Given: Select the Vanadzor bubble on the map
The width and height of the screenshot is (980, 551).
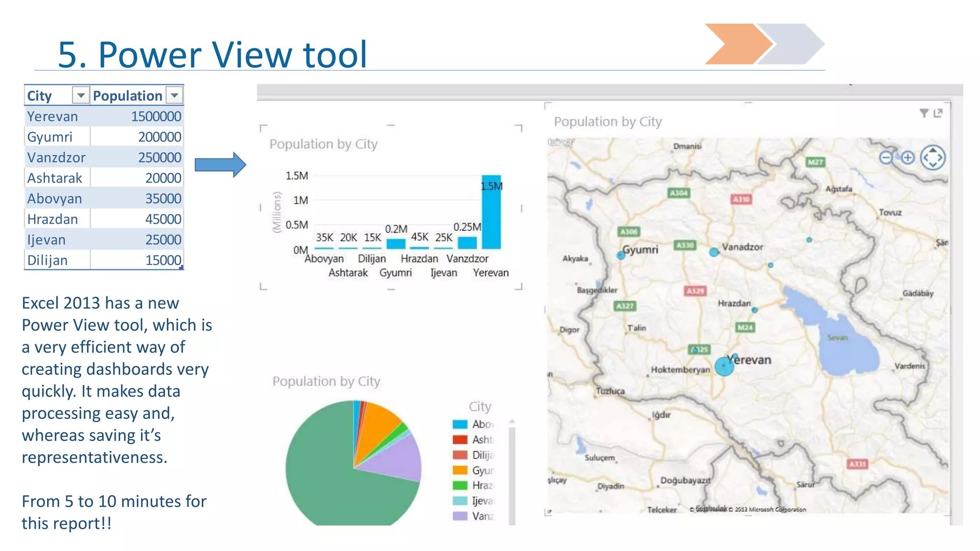Looking at the screenshot, I should coord(714,252).
